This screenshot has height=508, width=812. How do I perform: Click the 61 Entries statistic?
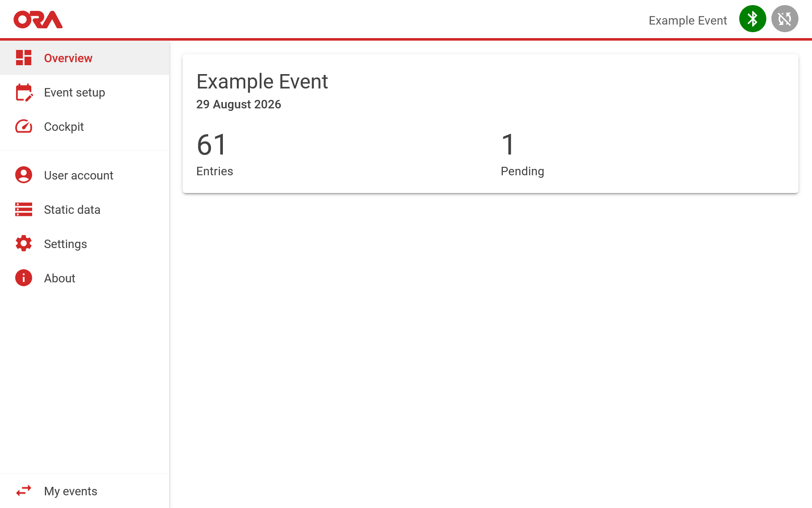215,154
